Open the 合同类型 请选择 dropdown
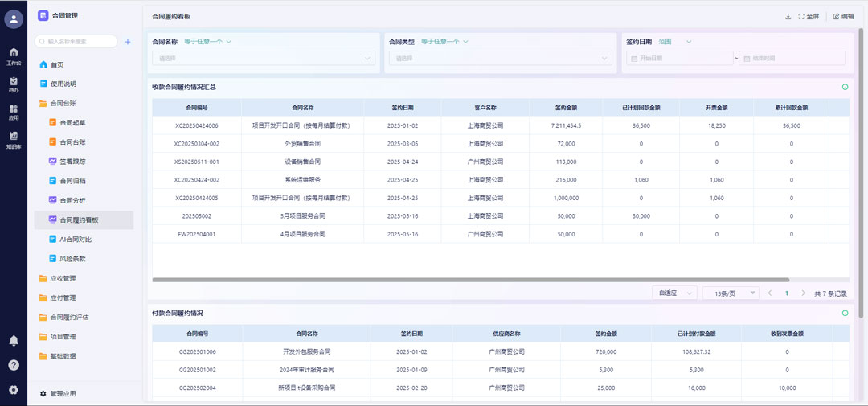 (500, 58)
